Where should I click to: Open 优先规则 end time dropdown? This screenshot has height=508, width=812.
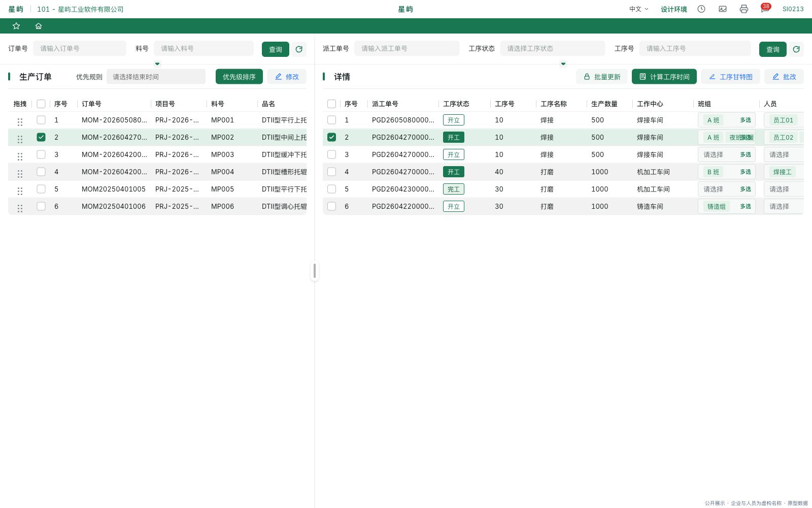pyautogui.click(x=156, y=77)
